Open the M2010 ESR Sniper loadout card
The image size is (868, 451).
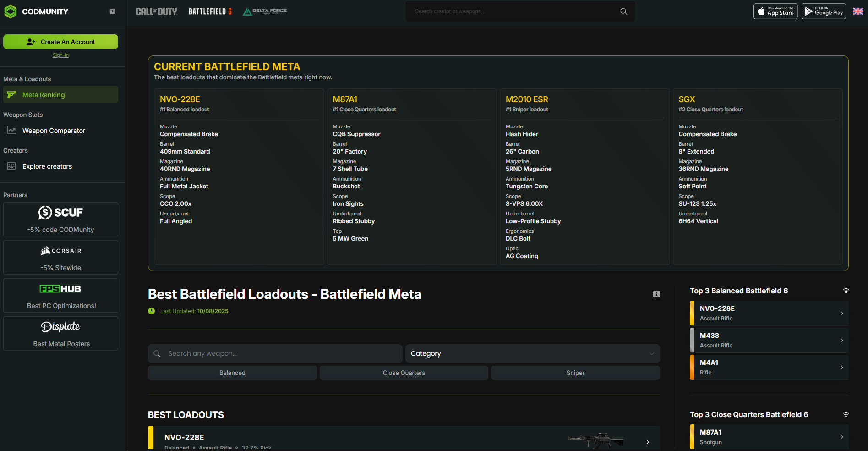(584, 177)
